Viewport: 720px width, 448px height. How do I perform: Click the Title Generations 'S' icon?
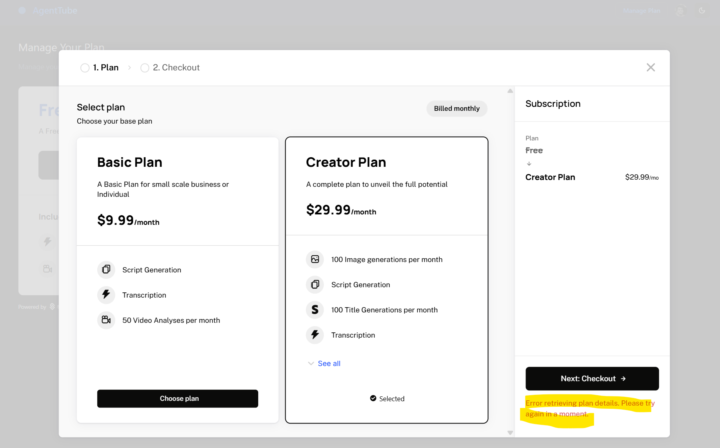315,310
